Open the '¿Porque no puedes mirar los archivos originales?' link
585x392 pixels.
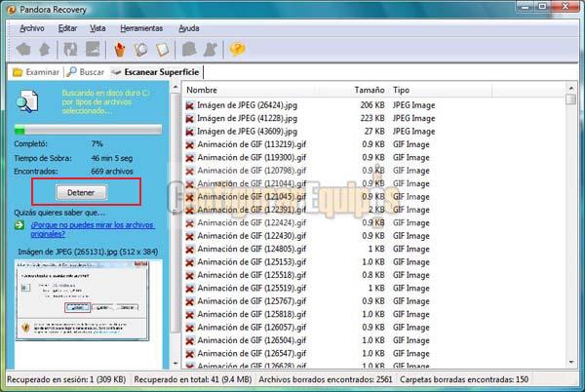click(x=93, y=229)
